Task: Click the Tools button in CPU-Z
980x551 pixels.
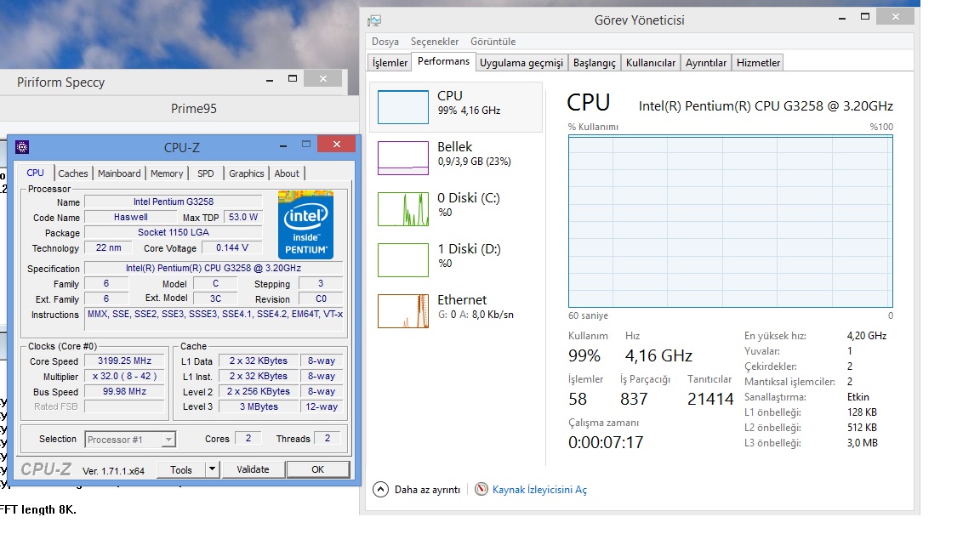Action: 181,469
